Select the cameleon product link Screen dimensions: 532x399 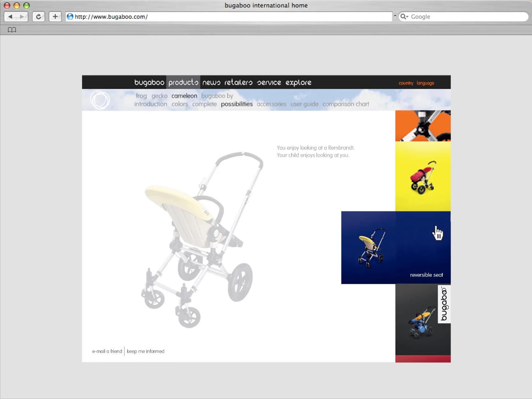tap(184, 96)
